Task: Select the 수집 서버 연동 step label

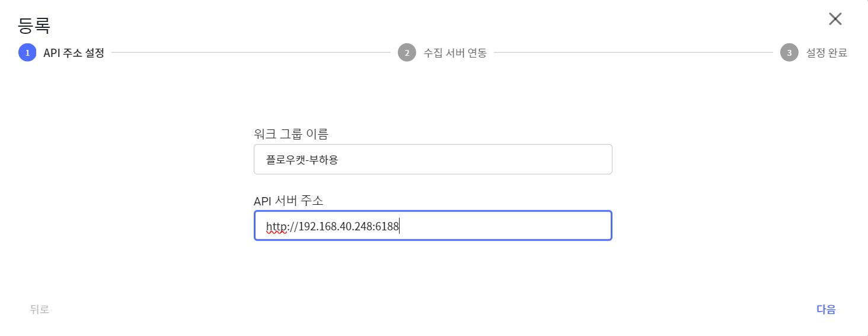Action: (x=455, y=53)
